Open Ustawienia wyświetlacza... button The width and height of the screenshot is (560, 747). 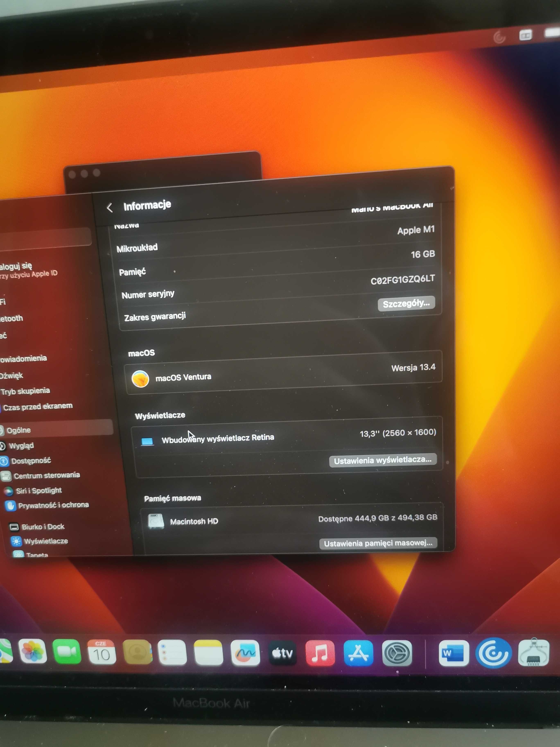click(383, 460)
